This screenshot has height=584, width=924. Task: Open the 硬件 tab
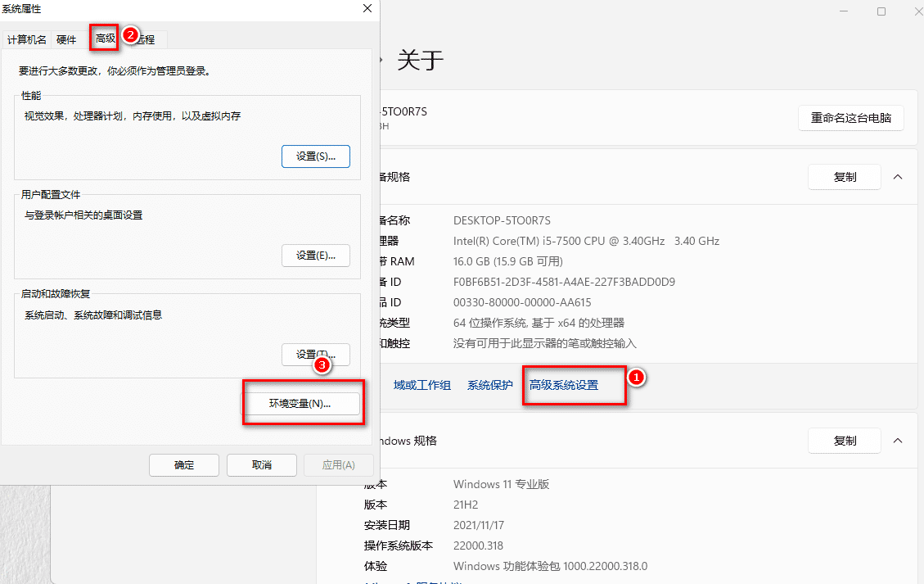click(66, 39)
